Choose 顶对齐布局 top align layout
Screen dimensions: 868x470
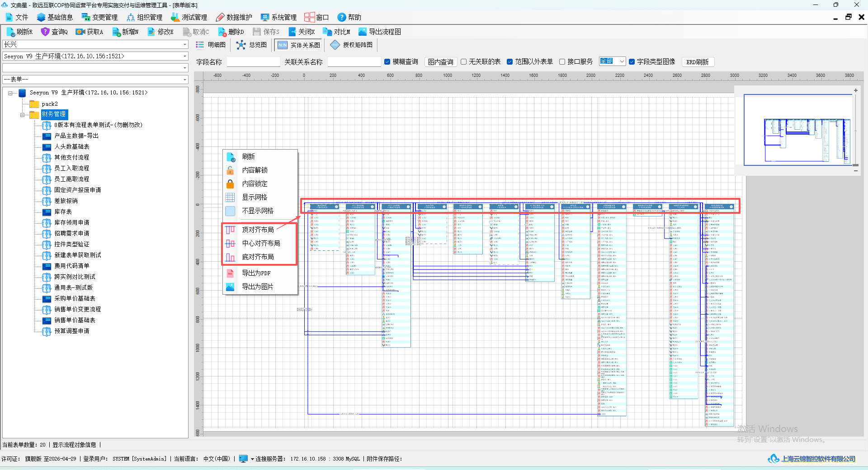(258, 230)
